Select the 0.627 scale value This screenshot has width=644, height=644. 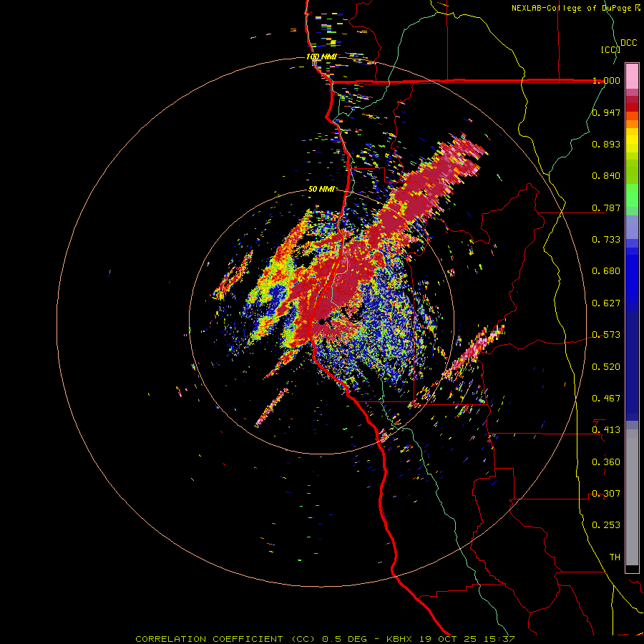pyautogui.click(x=606, y=303)
